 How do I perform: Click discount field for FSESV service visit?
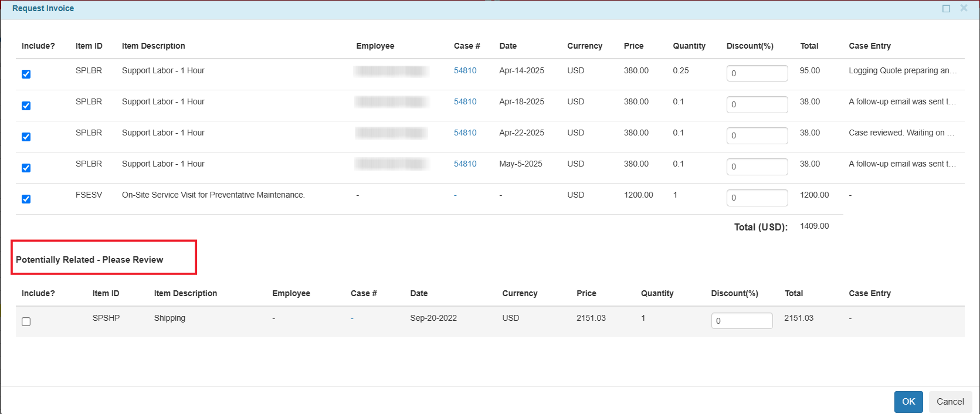[x=757, y=198]
